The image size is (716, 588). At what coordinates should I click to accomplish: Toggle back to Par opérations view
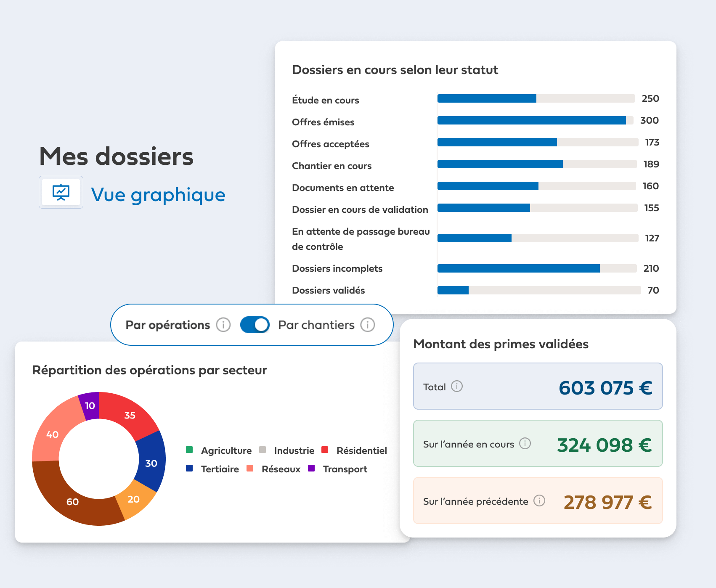pyautogui.click(x=248, y=324)
